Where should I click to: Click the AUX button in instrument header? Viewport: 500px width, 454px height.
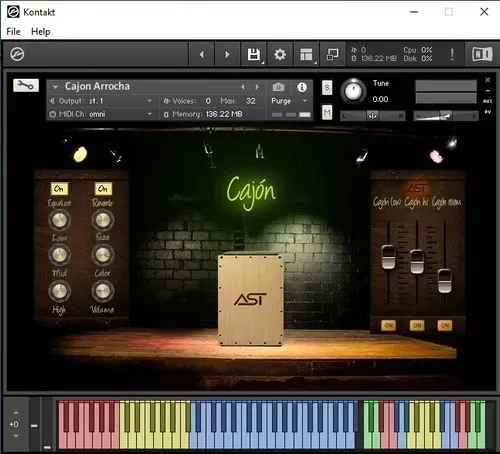pos(488,101)
